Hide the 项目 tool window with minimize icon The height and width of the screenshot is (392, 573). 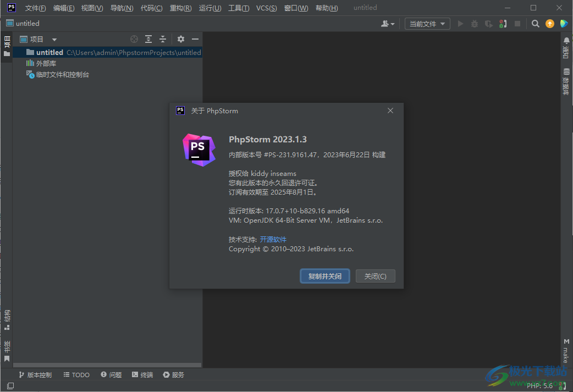[x=195, y=39]
